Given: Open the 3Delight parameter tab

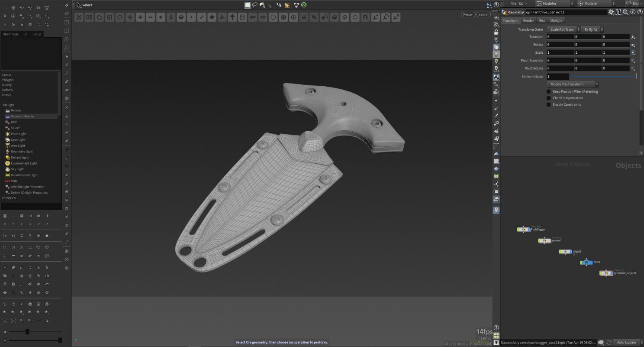Looking at the screenshot, I should [556, 20].
